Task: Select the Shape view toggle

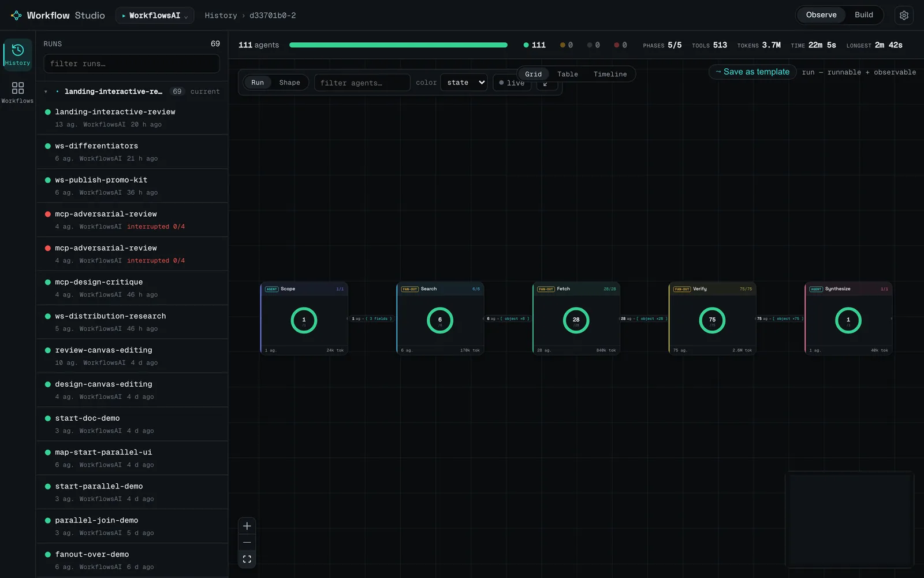Action: pos(289,83)
